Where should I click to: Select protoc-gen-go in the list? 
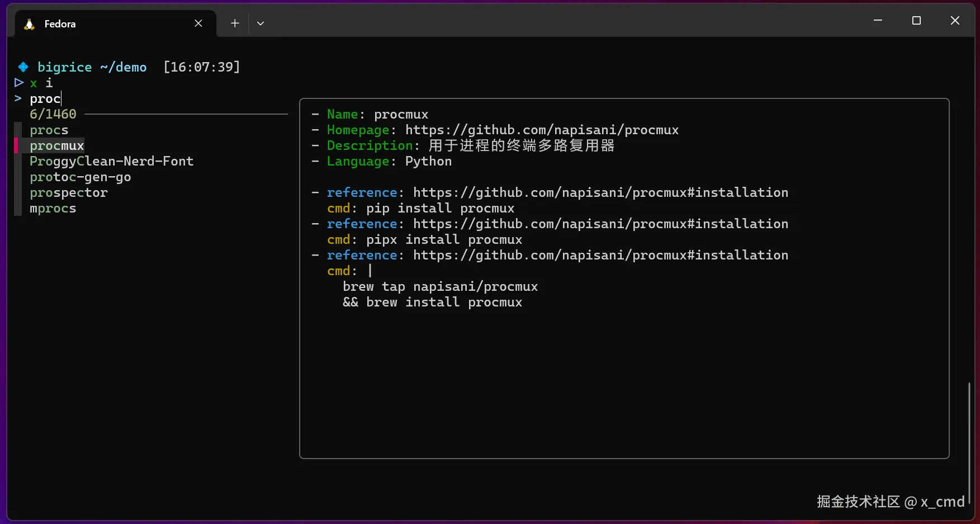click(x=81, y=177)
